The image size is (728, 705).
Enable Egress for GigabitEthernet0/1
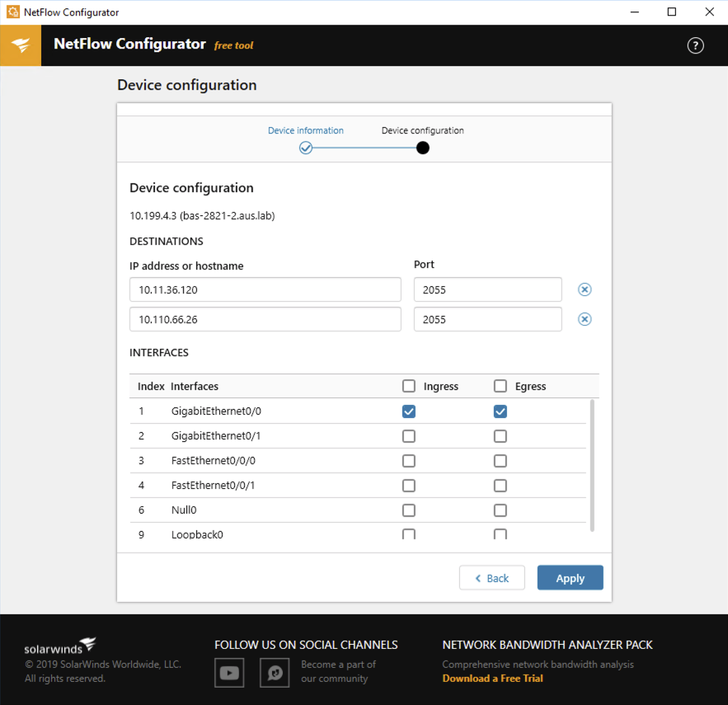[x=500, y=436]
